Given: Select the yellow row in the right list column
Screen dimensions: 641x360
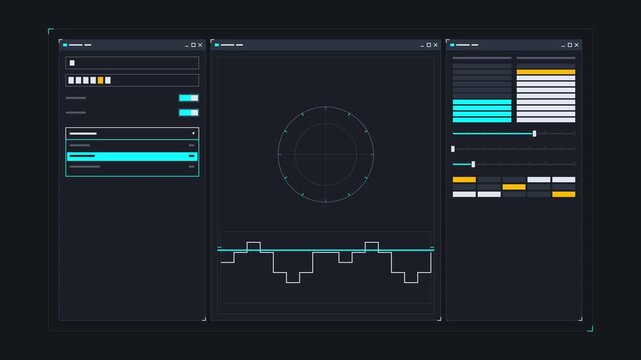Looking at the screenshot, I should tap(546, 72).
